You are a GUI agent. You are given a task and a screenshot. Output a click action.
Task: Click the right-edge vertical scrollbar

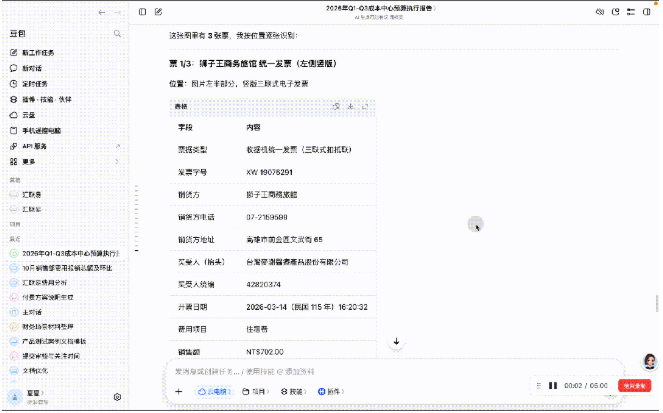click(657, 303)
